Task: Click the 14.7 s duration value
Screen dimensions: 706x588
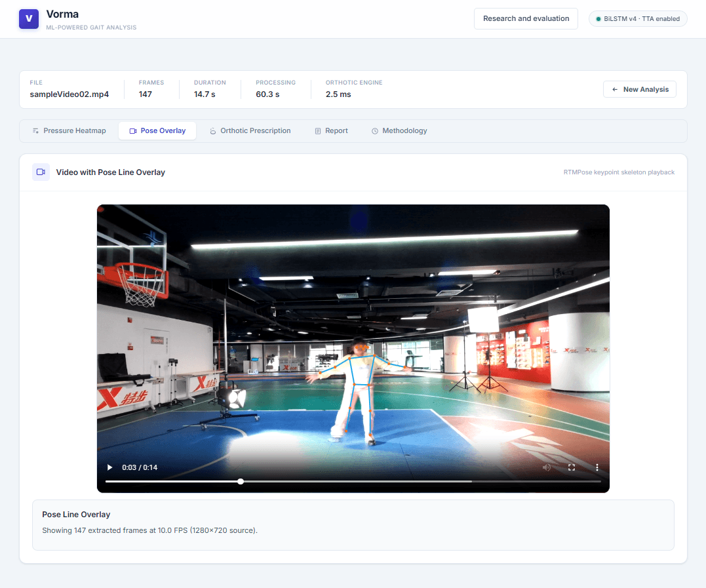Action: (x=205, y=94)
